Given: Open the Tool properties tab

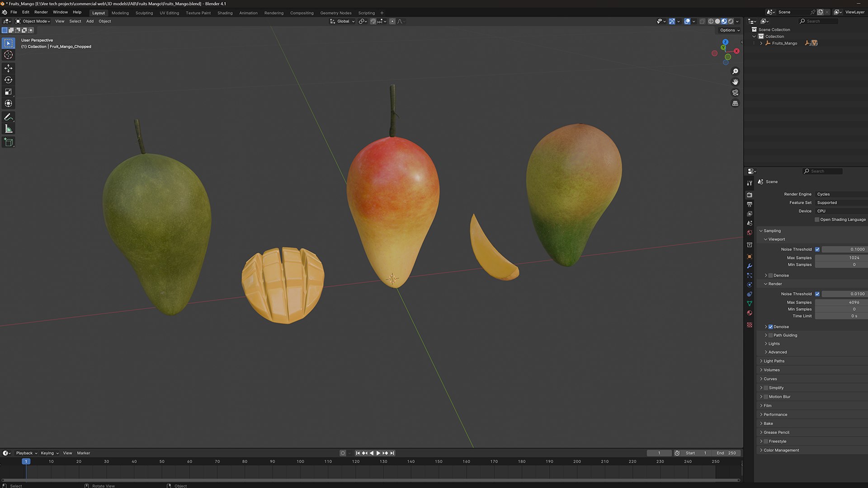Looking at the screenshot, I should click(x=750, y=183).
